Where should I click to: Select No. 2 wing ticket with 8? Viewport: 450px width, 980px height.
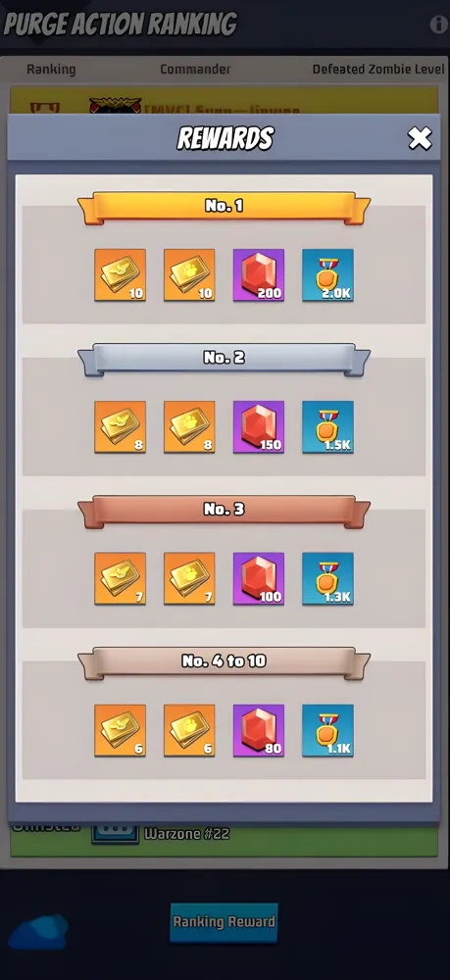(x=120, y=427)
